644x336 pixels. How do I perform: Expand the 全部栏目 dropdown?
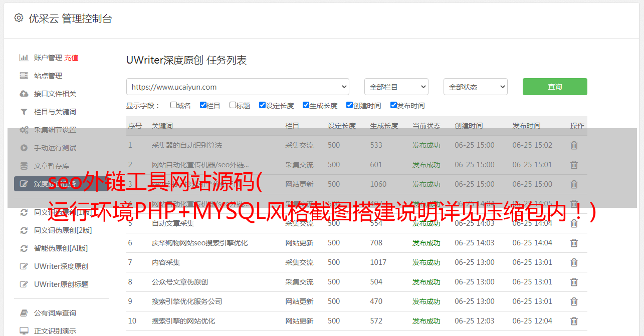pyautogui.click(x=396, y=87)
